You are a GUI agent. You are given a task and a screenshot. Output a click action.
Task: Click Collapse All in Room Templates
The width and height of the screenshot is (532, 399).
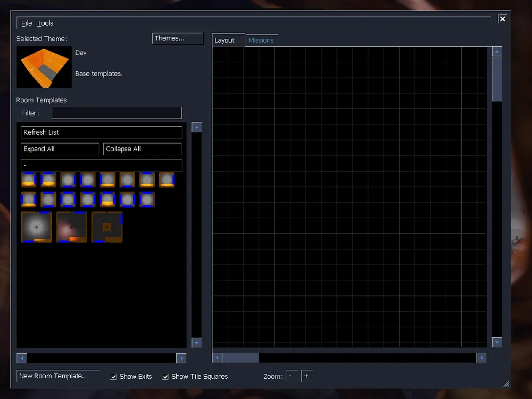[142, 149]
